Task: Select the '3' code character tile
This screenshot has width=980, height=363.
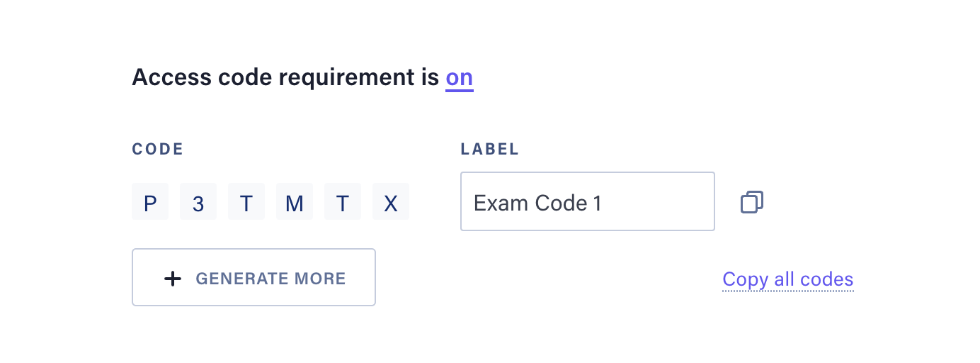Action: pos(198,201)
